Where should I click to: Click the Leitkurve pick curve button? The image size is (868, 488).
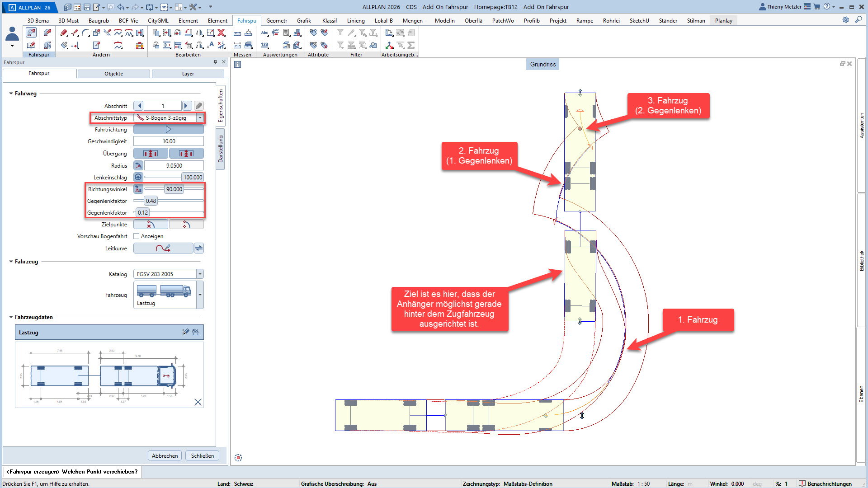tap(163, 248)
